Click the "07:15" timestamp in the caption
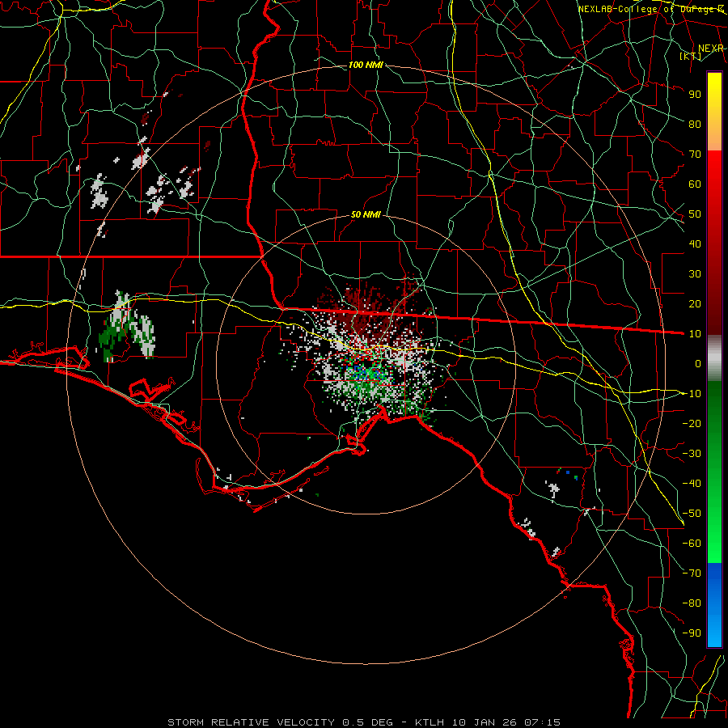This screenshot has height=728, width=728. tap(542, 722)
